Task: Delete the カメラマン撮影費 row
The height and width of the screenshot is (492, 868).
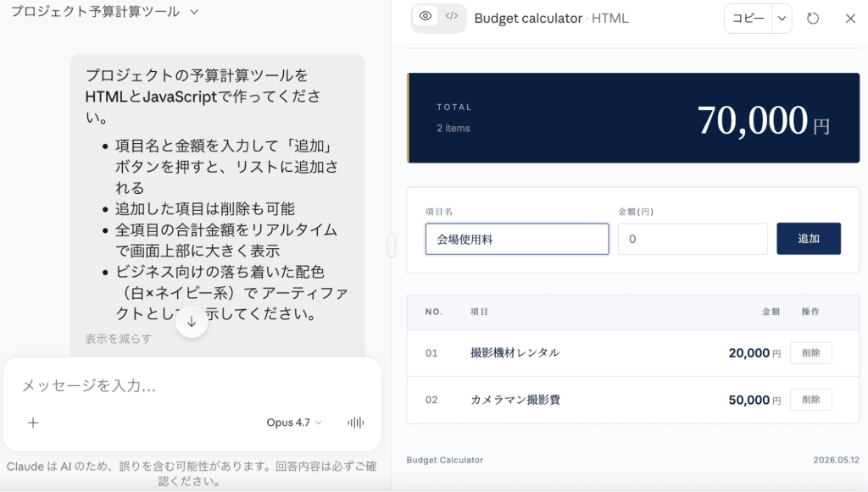Action: [810, 400]
